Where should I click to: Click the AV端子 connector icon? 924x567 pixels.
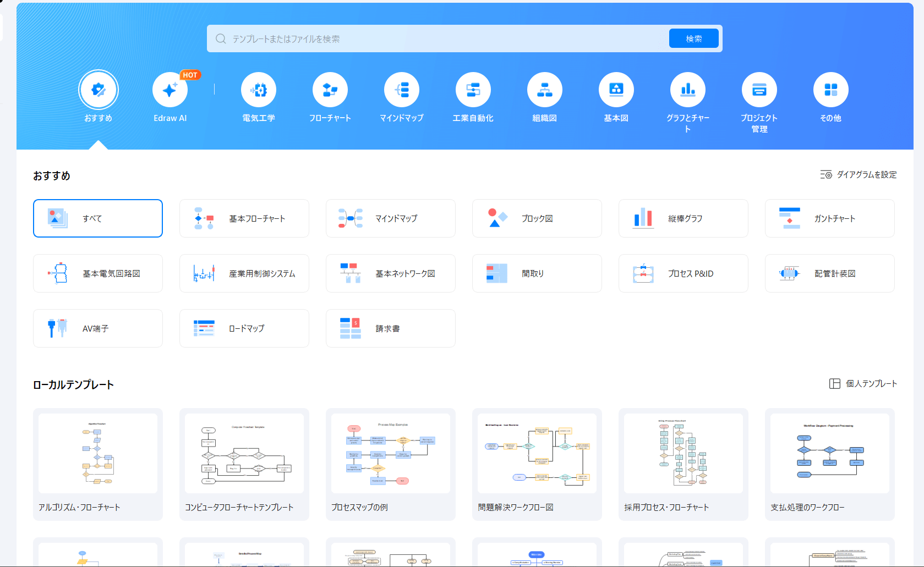[58, 328]
